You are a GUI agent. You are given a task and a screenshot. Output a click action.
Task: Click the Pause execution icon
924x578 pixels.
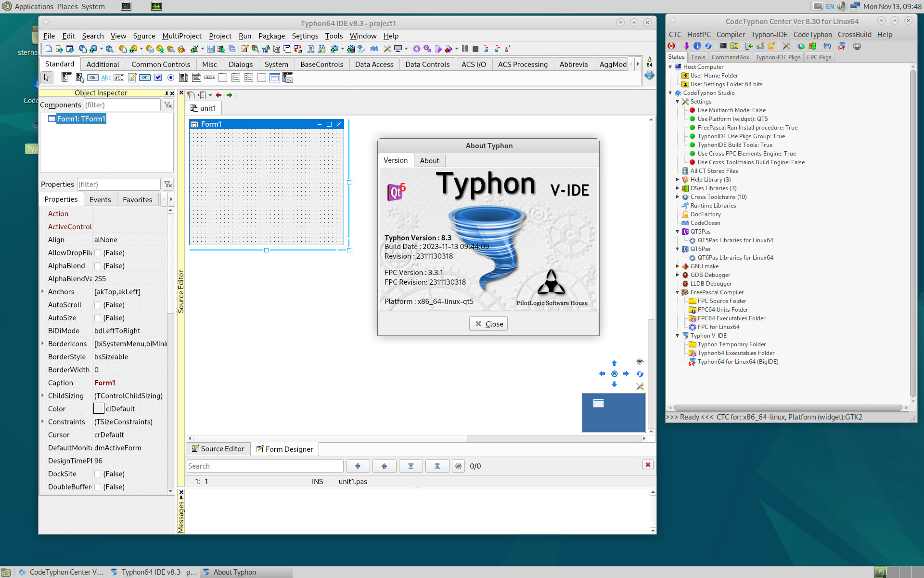tap(465, 49)
